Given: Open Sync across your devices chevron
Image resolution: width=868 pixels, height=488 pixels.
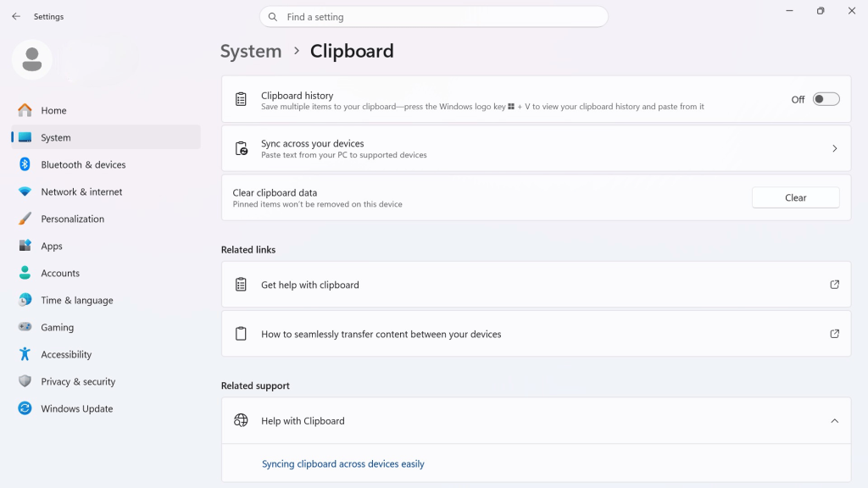Looking at the screenshot, I should (x=835, y=149).
